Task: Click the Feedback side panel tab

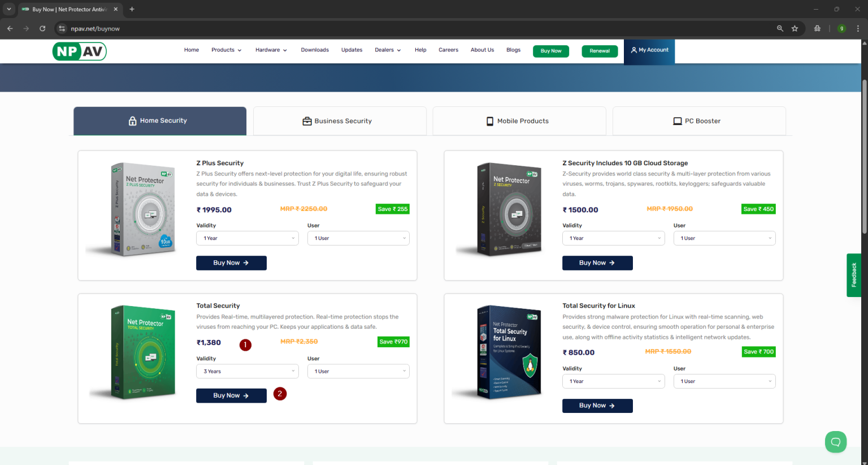Action: click(853, 275)
